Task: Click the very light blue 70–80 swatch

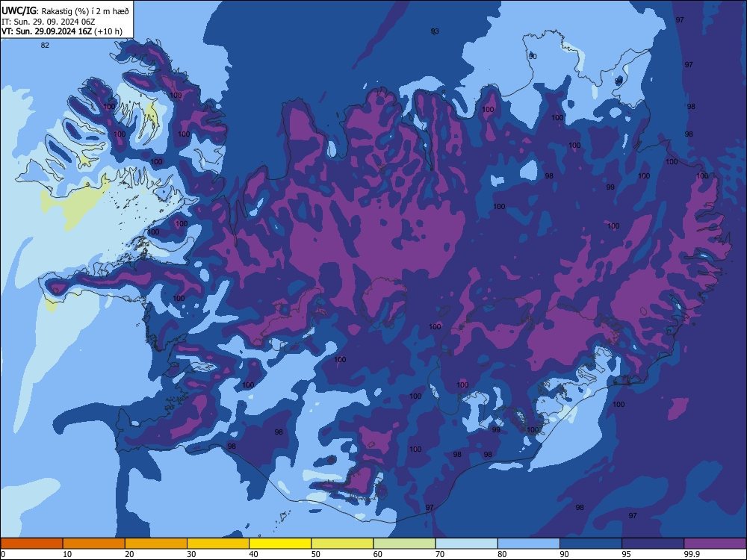Action: click(x=466, y=544)
